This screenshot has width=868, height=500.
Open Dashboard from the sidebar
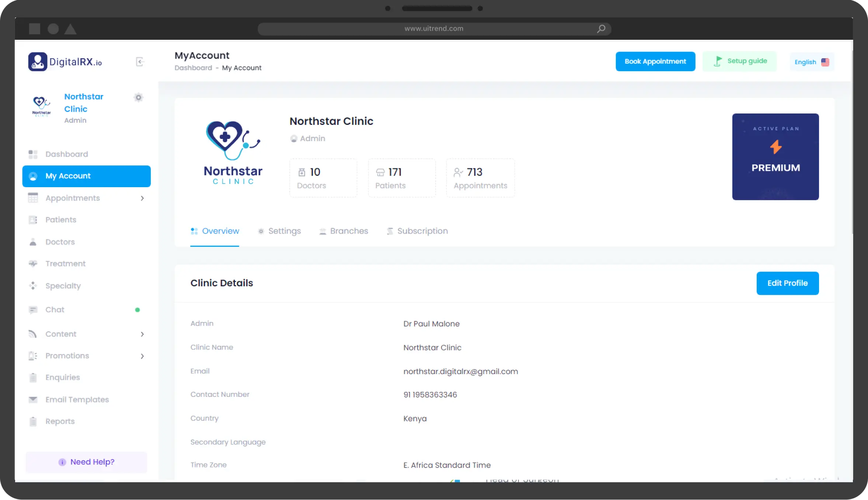[66, 154]
